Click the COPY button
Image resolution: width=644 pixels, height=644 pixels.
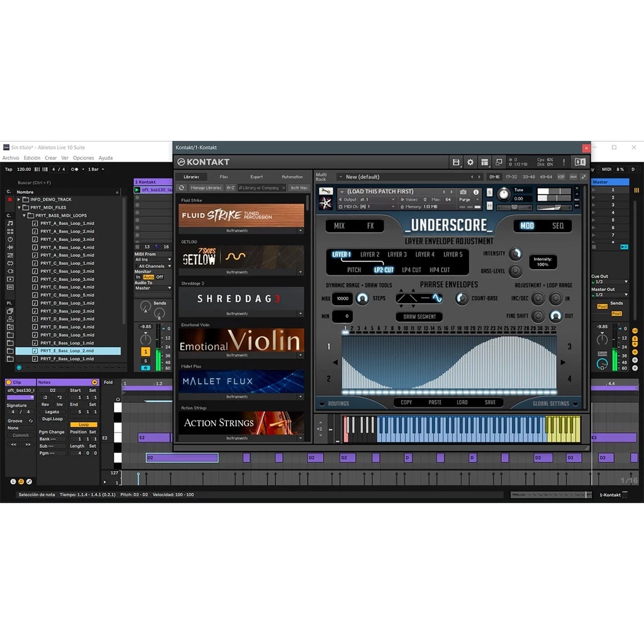point(406,402)
